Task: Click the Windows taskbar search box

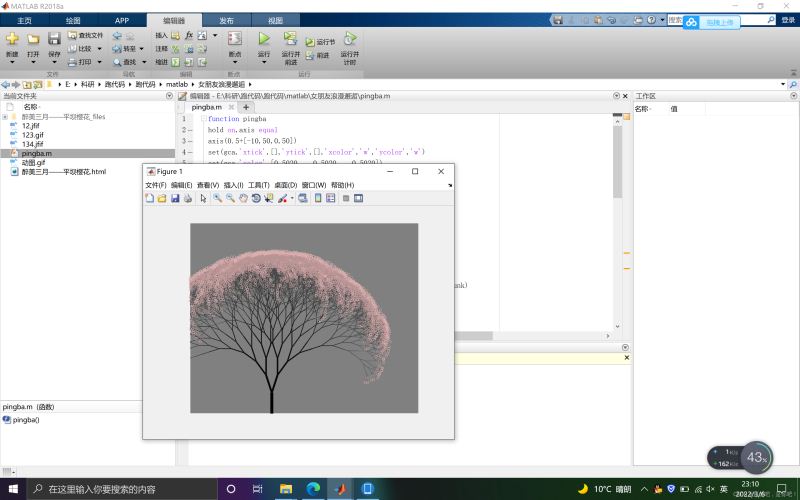Action: (122, 489)
